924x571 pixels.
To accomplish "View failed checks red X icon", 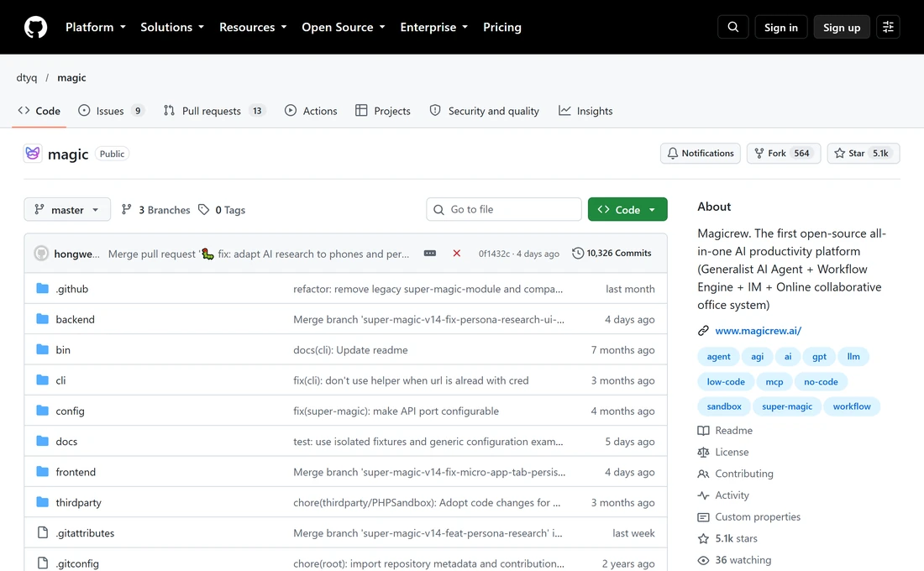I will [x=457, y=254].
